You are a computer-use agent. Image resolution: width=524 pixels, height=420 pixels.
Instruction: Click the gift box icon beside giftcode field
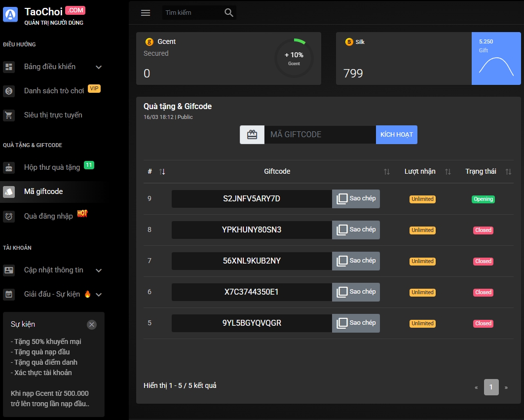pos(252,135)
